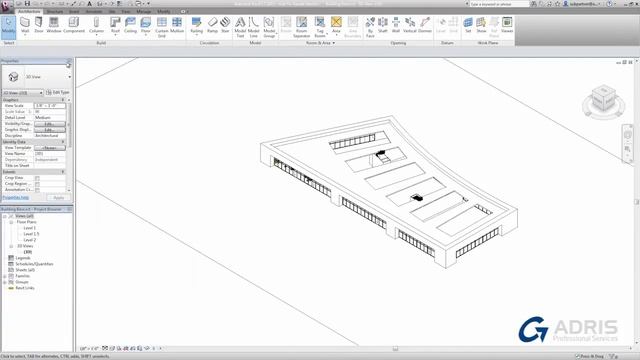Start the Ceiling tool
This screenshot has width=640, height=360.
click(130, 25)
